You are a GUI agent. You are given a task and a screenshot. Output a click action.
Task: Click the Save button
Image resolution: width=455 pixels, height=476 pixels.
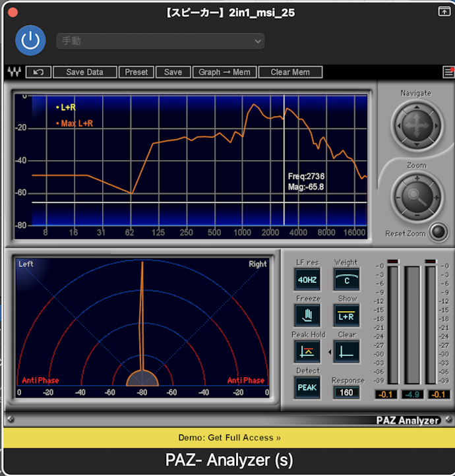coord(173,73)
